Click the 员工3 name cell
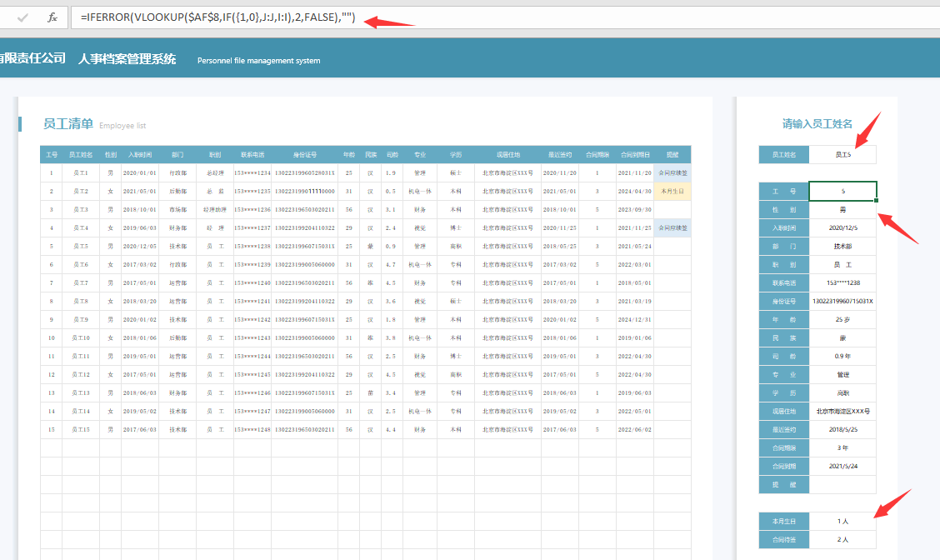Screen dimensions: 940x560 click(81, 210)
